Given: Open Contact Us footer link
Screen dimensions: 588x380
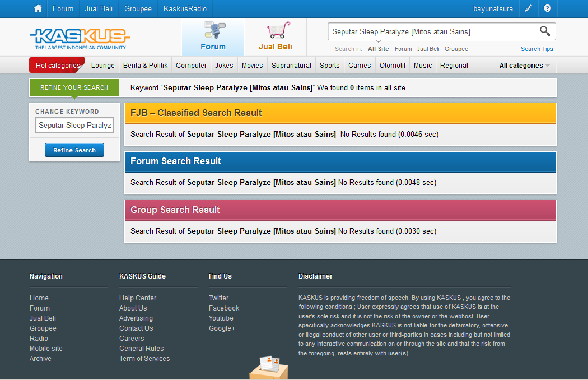Looking at the screenshot, I should coord(136,328).
